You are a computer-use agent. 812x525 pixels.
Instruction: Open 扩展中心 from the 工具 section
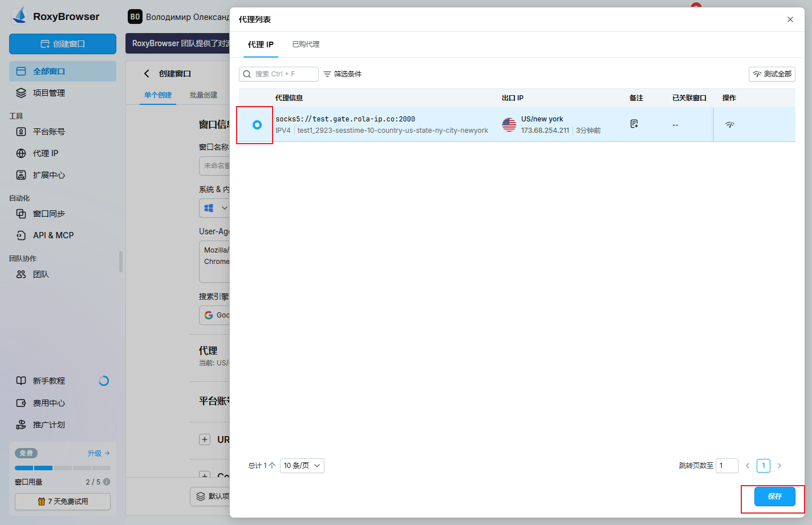point(62,174)
